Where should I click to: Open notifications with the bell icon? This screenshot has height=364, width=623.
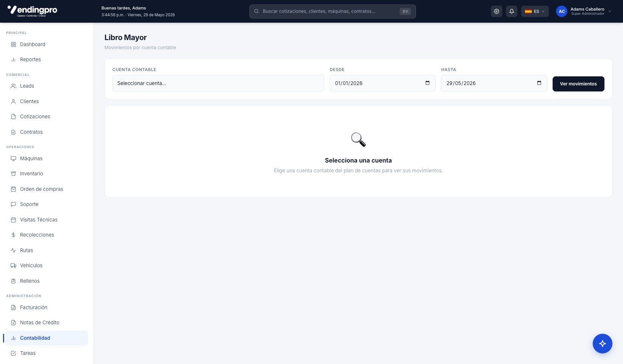coord(512,11)
